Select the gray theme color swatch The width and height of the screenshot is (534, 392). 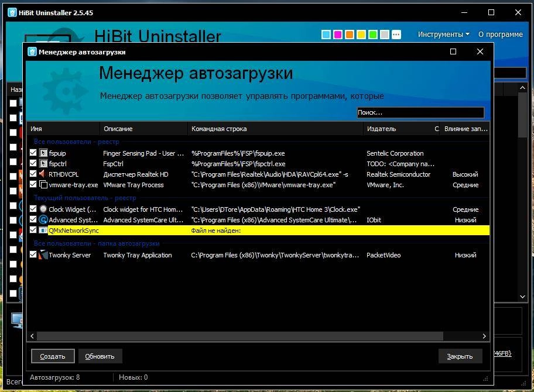point(385,35)
